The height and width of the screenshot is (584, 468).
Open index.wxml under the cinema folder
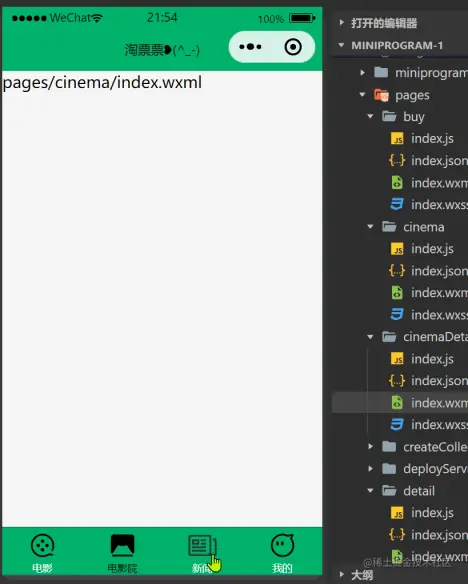(x=439, y=292)
